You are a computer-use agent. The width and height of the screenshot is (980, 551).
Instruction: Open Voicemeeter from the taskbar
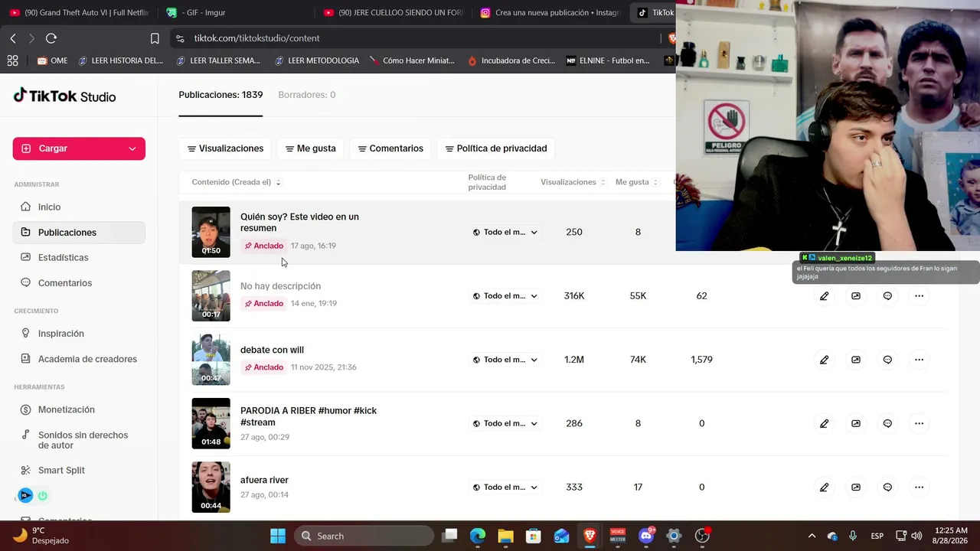point(617,536)
